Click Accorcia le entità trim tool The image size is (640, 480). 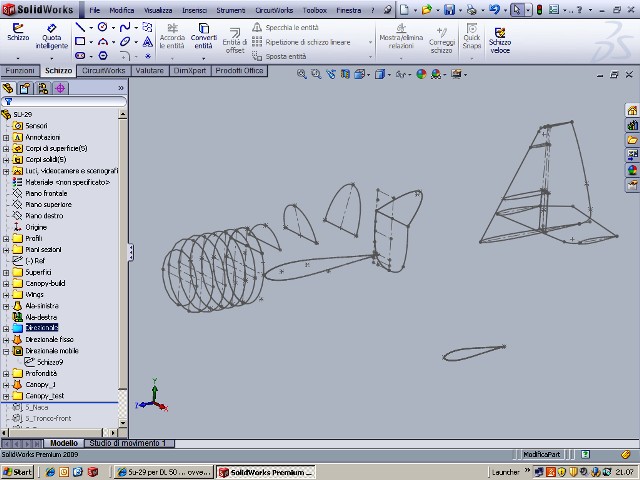pyautogui.click(x=172, y=36)
